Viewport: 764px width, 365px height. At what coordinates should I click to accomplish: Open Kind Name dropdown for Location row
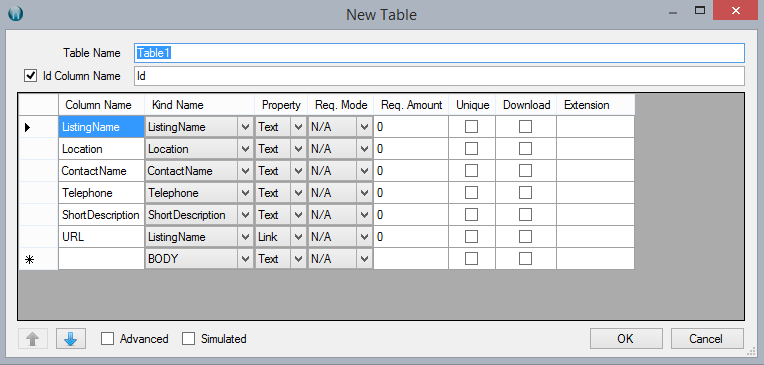coord(245,149)
